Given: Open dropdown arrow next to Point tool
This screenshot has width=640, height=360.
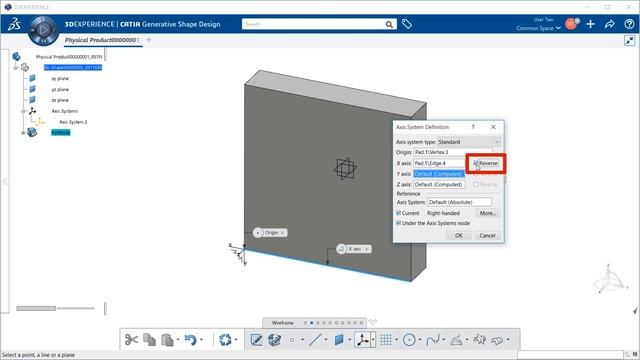Looking at the screenshot, I should point(302,340).
